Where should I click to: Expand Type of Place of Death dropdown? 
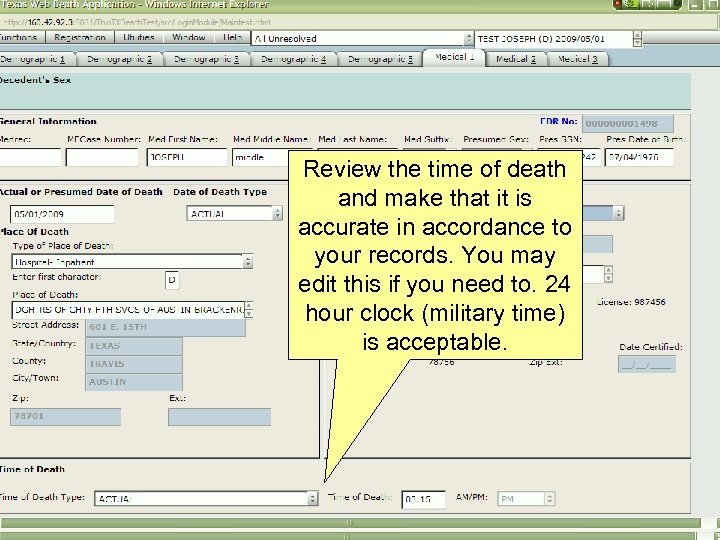tap(248, 262)
